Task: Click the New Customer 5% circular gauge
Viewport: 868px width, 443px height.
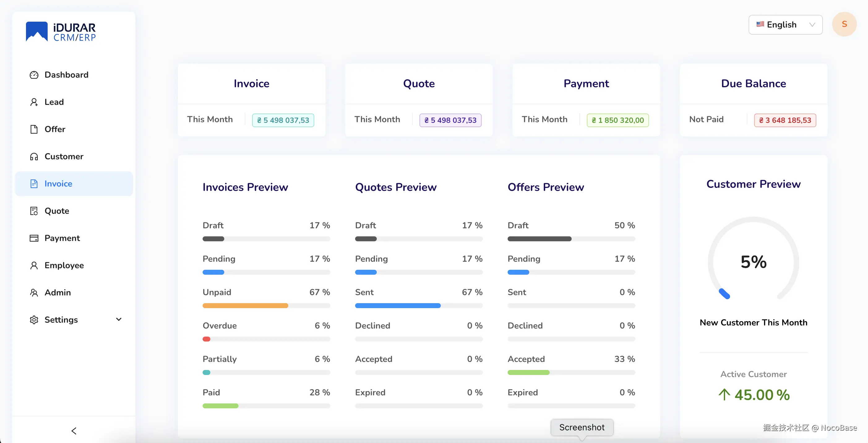Action: coord(754,261)
